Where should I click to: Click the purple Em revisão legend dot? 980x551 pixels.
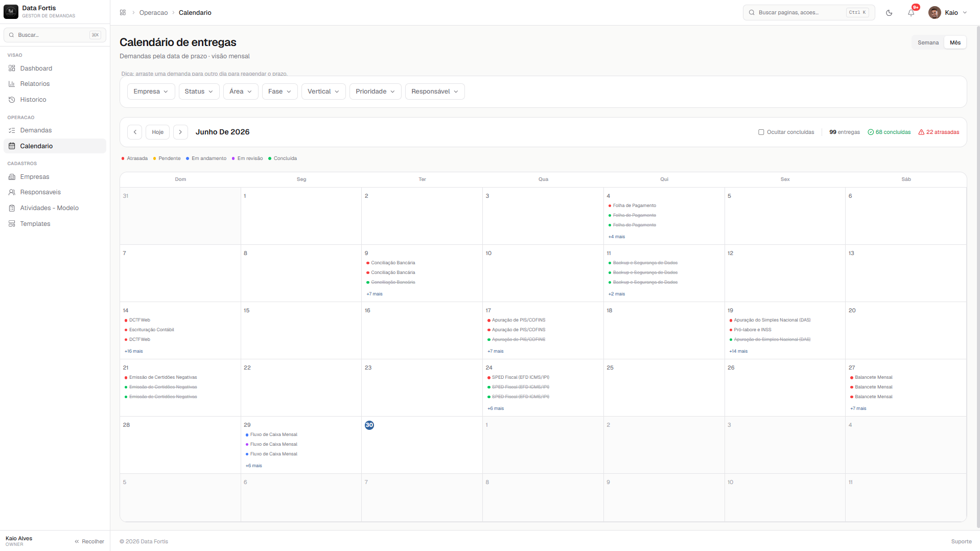tap(234, 158)
